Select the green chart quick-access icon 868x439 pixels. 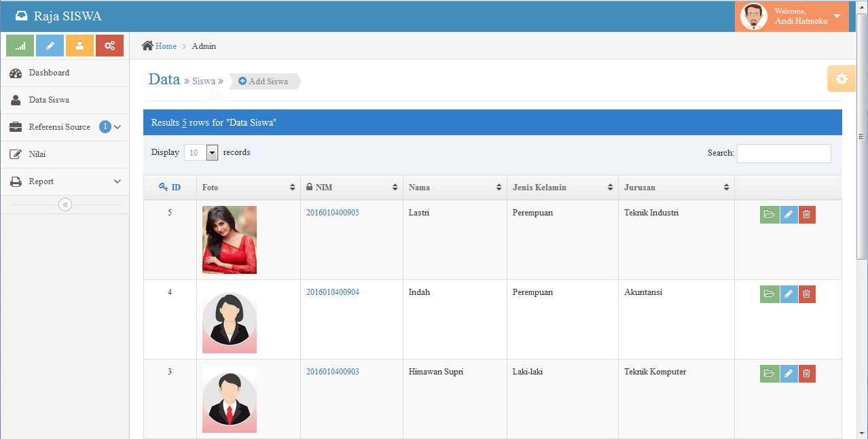point(20,45)
